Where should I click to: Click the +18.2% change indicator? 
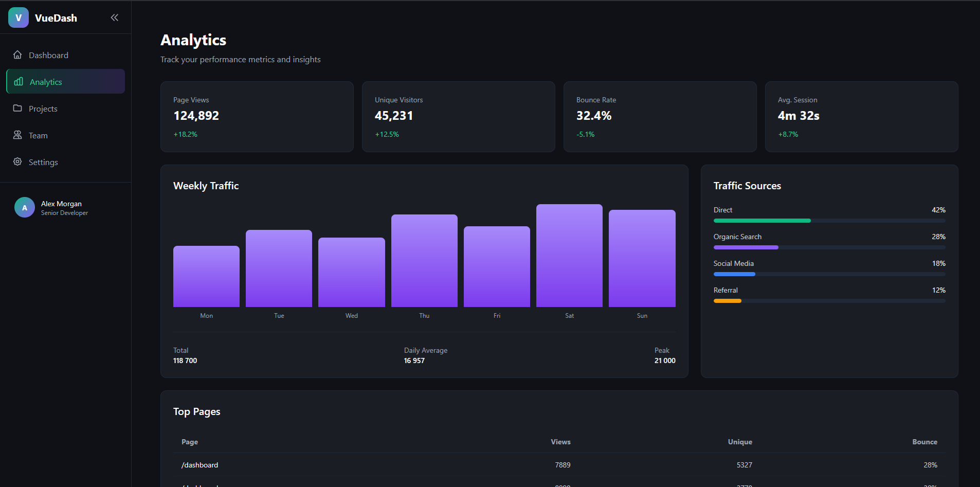click(186, 134)
